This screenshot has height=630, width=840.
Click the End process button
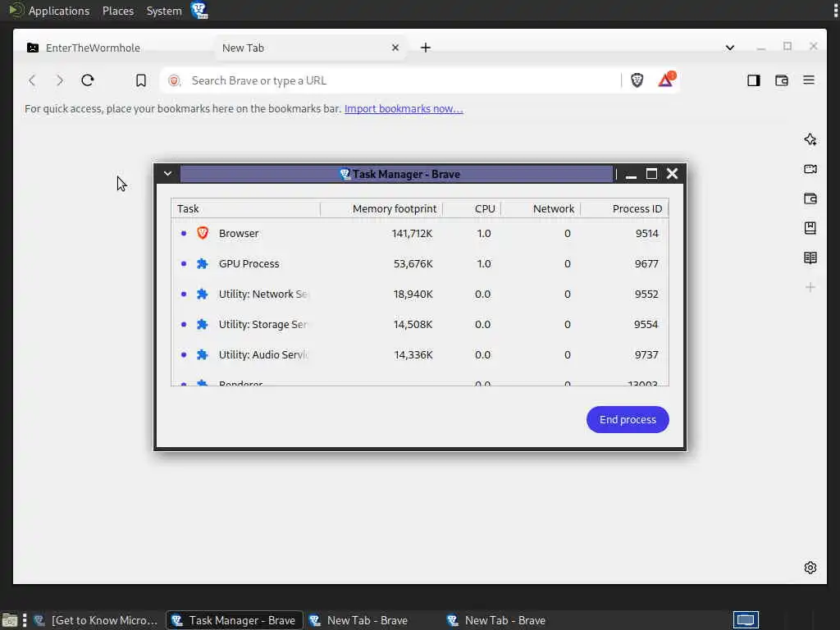pyautogui.click(x=628, y=419)
